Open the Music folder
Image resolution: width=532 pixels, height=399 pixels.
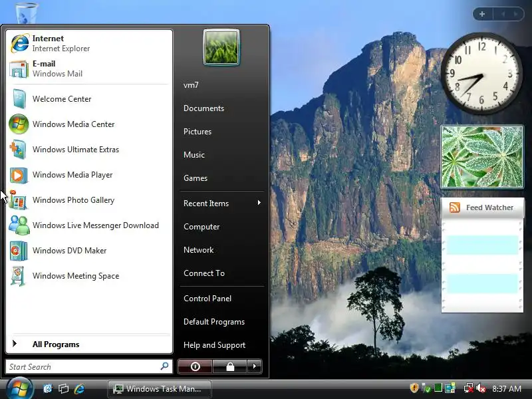click(x=194, y=155)
